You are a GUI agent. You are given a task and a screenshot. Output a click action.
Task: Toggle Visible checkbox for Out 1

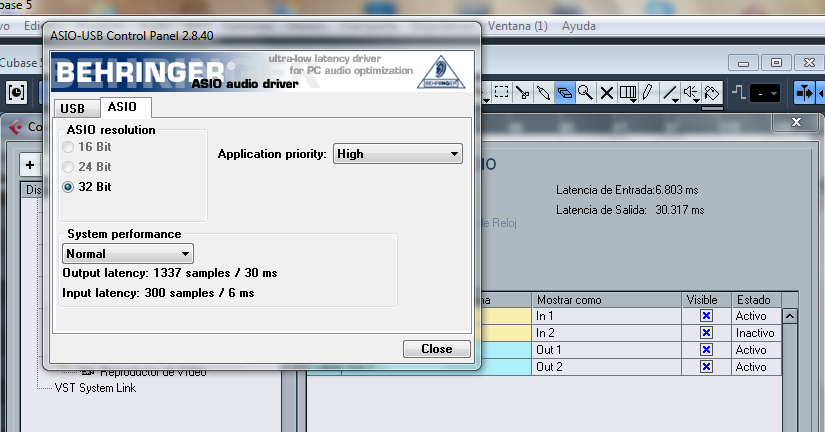[706, 349]
